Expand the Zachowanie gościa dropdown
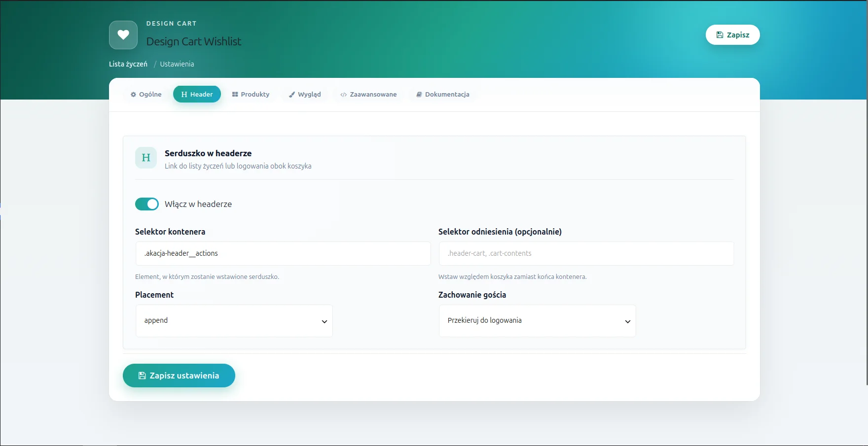The width and height of the screenshot is (868, 446). [x=537, y=321]
